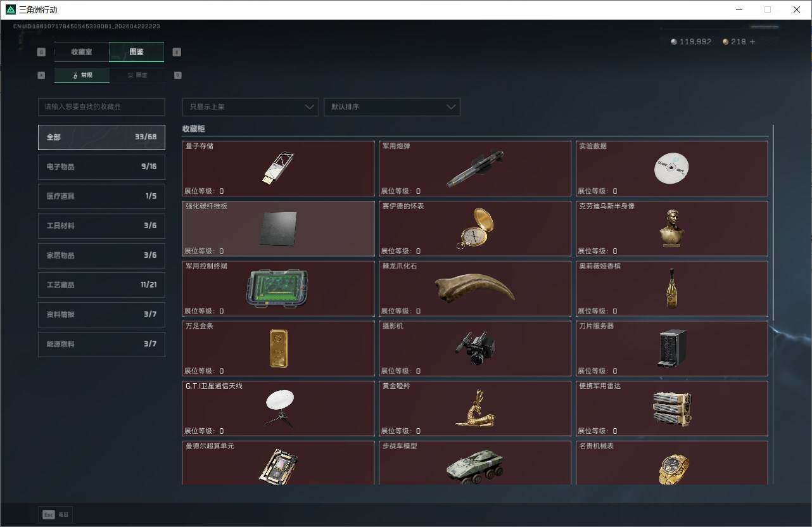Click the Esc 返回 back button

pyautogui.click(x=56, y=515)
